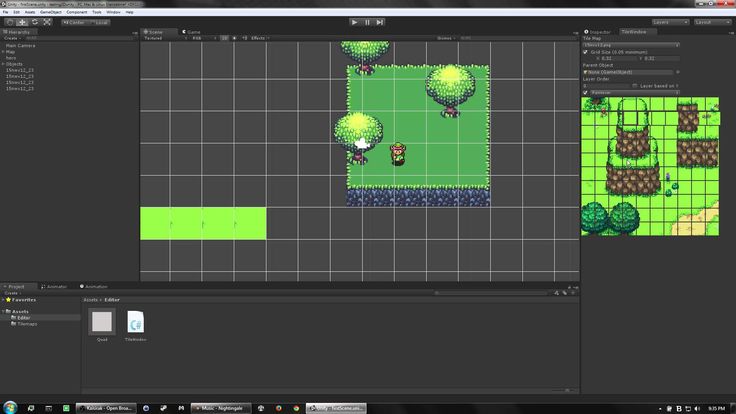Select the Rotate tool in the toolbar
The height and width of the screenshot is (414, 736).
35,22
